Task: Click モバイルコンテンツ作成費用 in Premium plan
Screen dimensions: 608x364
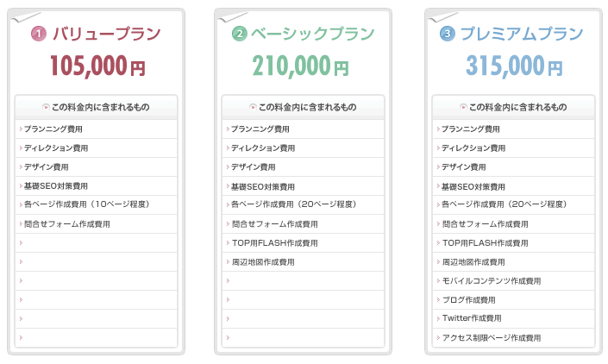Action: coord(492,281)
